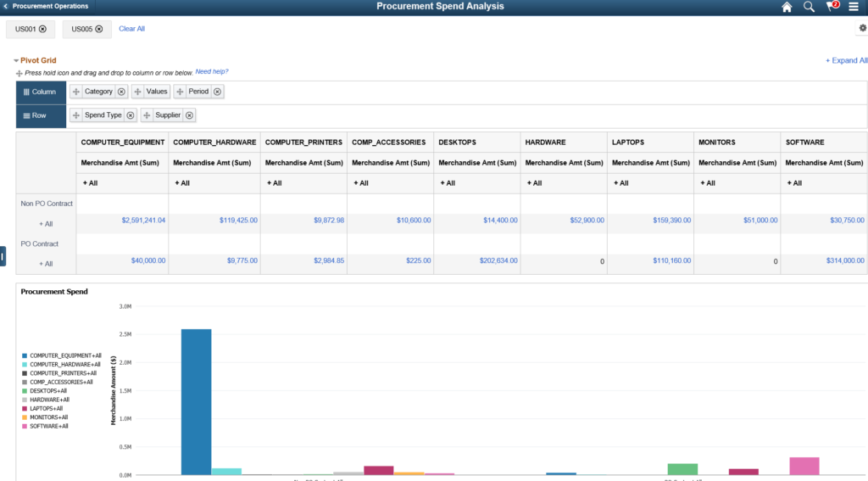This screenshot has height=481, width=868.
Task: Click the blue COMPUTER_EQUIPMENT chart bar
Action: 196,402
